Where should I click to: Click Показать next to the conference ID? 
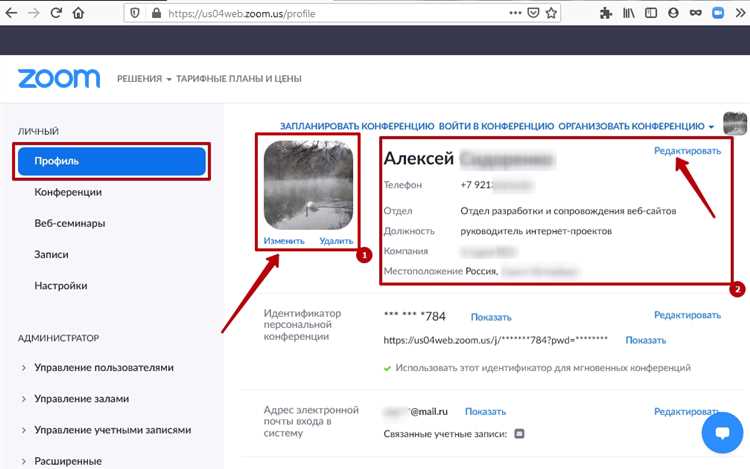coord(491,317)
